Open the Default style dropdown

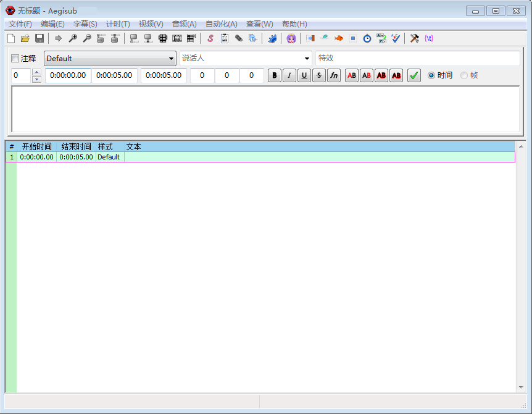[x=110, y=59]
